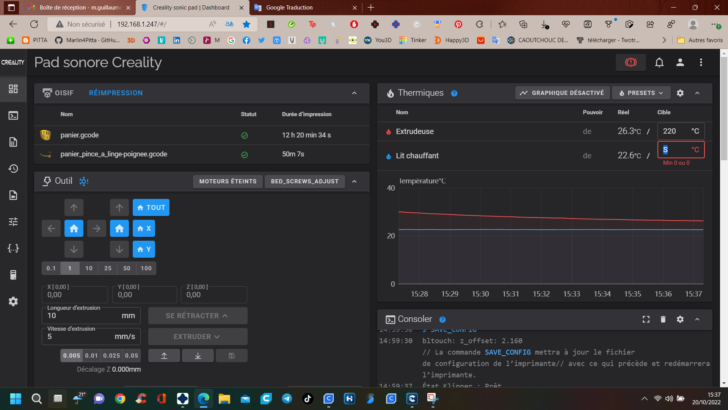Image resolution: width=728 pixels, height=410 pixels.
Task: Select the 0.01 Z offset increment
Action: [91, 356]
